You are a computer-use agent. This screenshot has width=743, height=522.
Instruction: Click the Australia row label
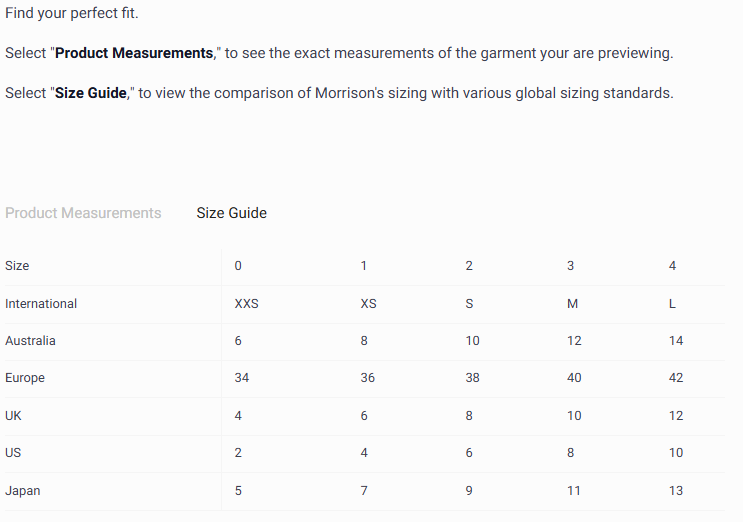(x=30, y=341)
